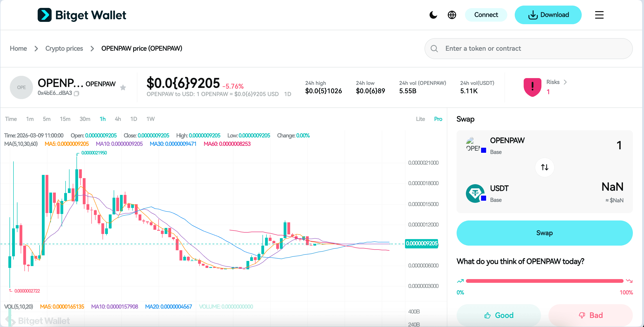Click the swap direction arrows icon
Screen dimensions: 644x327
pyautogui.click(x=544, y=167)
